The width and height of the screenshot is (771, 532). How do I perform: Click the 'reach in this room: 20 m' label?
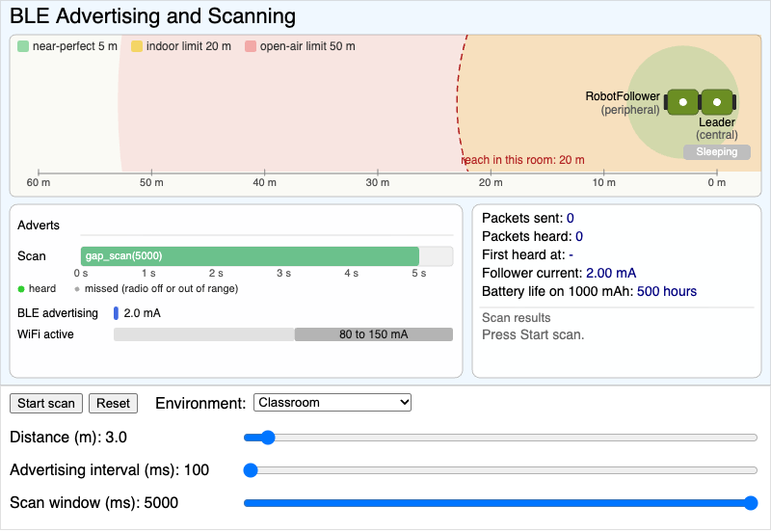[x=523, y=160]
